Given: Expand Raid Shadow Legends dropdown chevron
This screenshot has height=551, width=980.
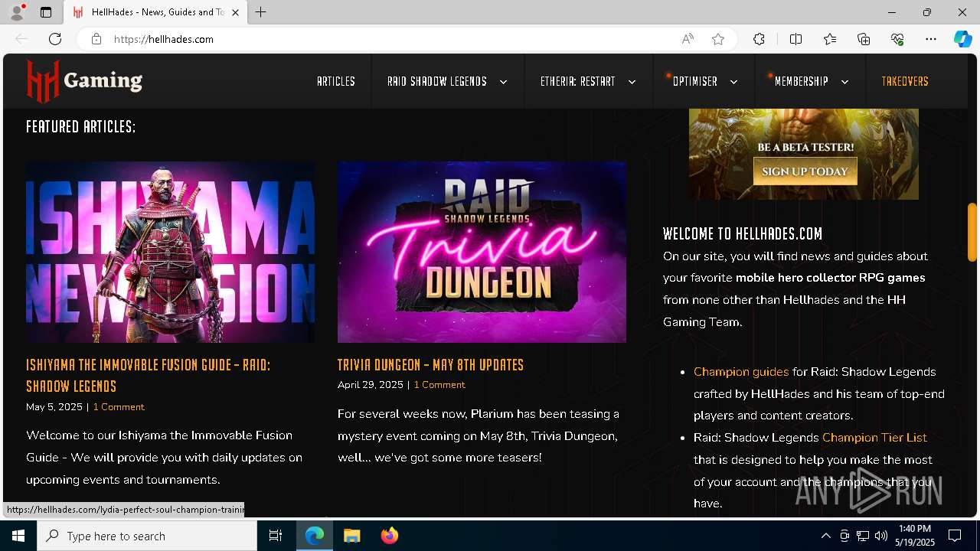Looking at the screenshot, I should pos(503,82).
